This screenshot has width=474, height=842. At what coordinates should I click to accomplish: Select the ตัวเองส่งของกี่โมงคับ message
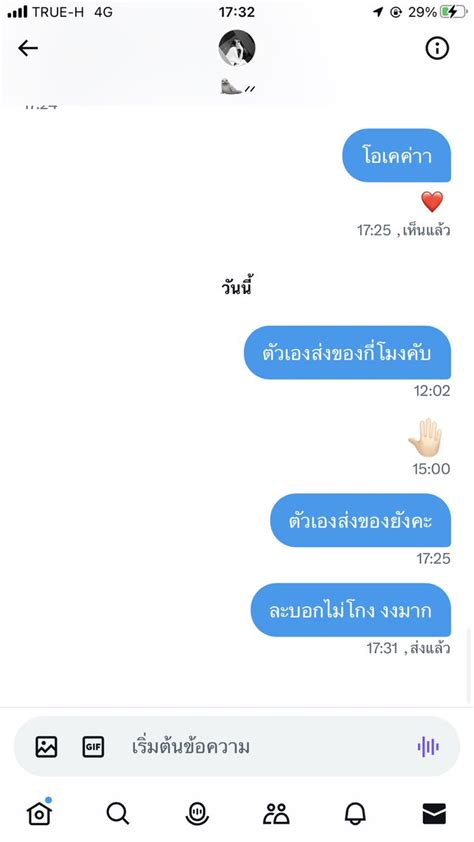[347, 353]
